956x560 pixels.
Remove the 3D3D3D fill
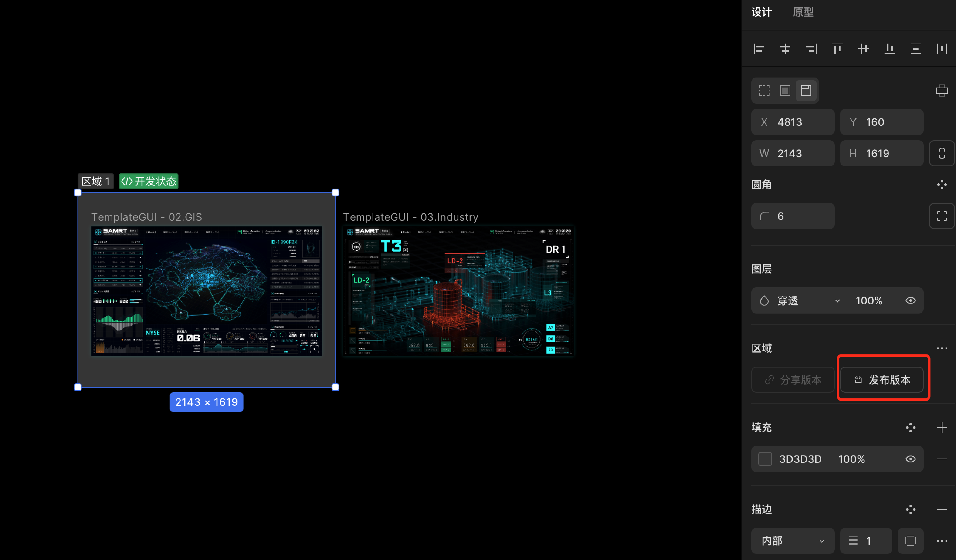[x=942, y=459]
